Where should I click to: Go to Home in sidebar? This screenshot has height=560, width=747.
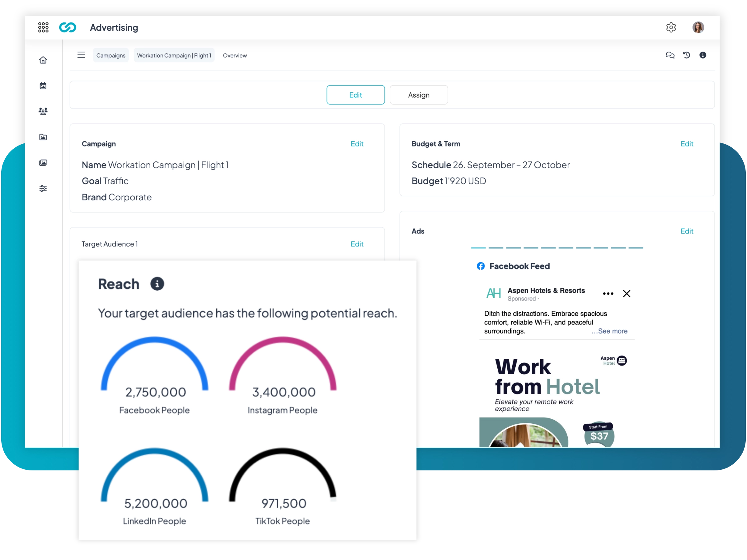43,60
